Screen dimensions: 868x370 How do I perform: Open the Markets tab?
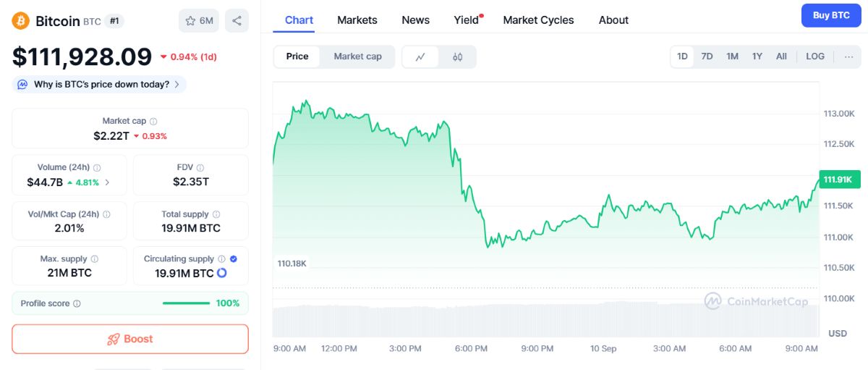357,20
